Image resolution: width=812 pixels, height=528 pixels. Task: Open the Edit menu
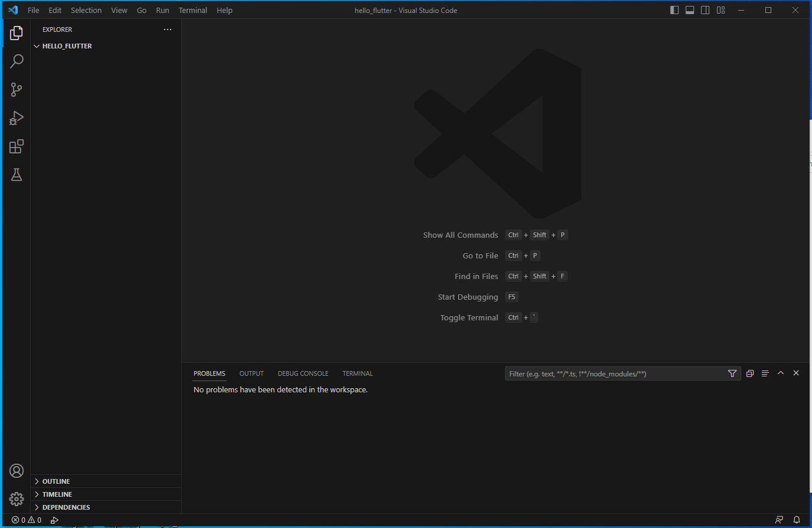tap(55, 10)
